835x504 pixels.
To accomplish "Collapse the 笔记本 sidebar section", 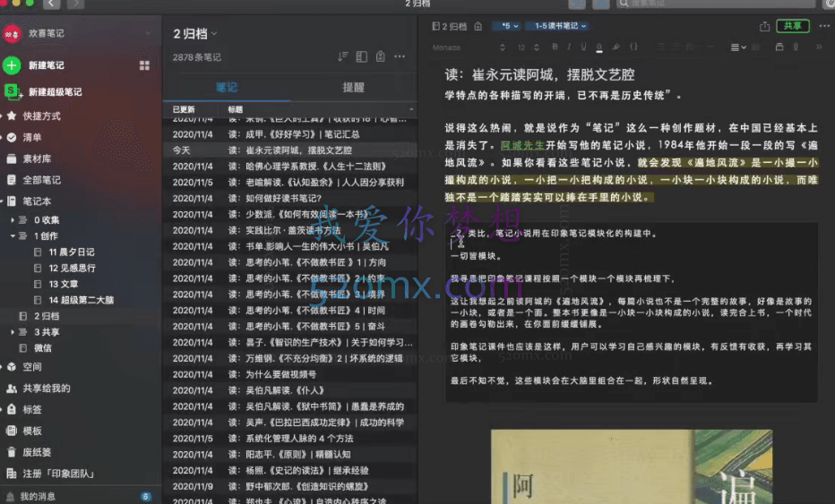I will coord(2,201).
